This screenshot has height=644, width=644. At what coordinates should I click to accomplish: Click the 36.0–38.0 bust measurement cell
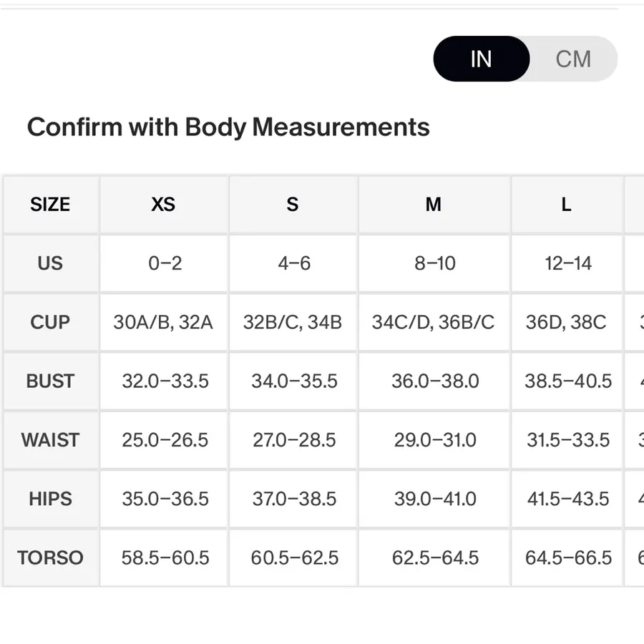(x=434, y=381)
